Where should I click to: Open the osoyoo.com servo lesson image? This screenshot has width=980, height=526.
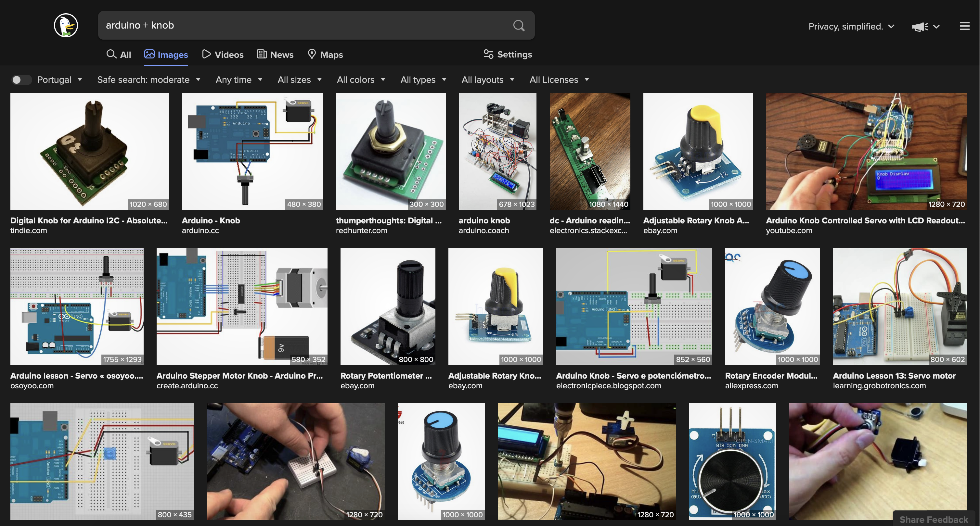pyautogui.click(x=77, y=306)
